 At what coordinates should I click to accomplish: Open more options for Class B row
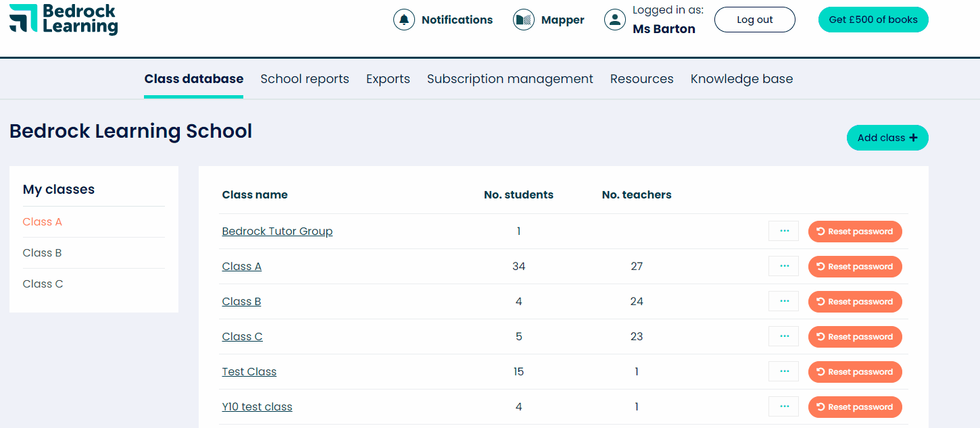784,301
